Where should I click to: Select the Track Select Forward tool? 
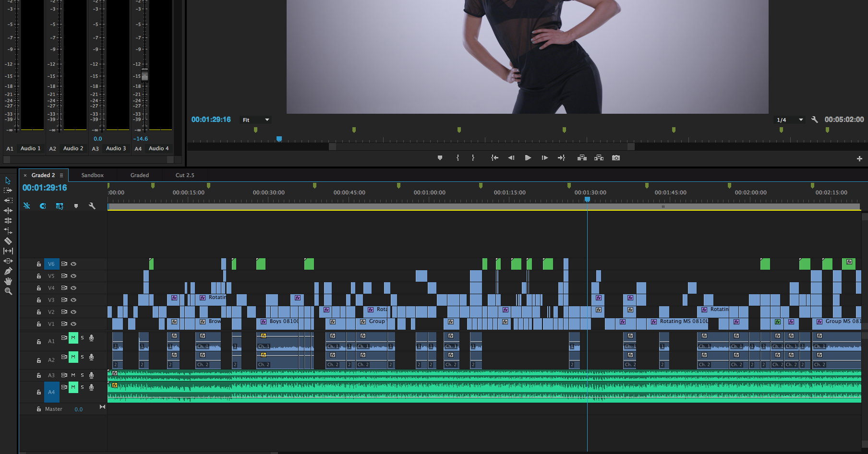tap(8, 191)
